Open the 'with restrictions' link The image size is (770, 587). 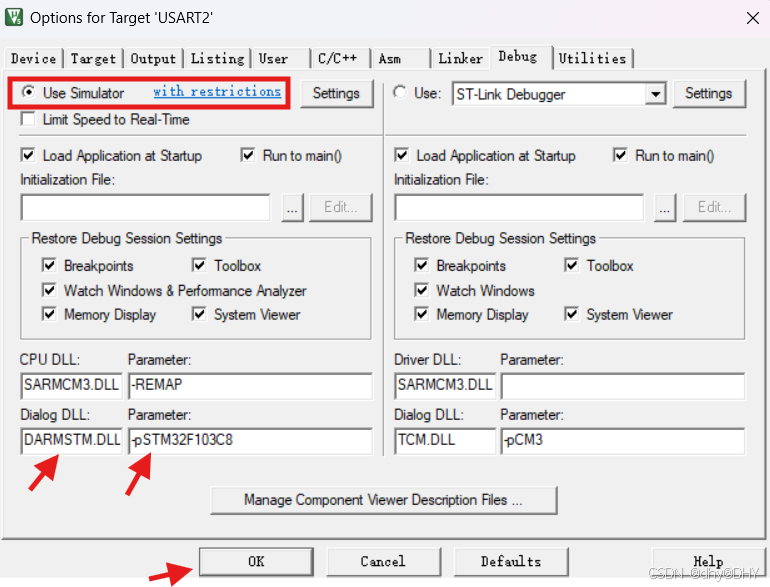(x=217, y=91)
